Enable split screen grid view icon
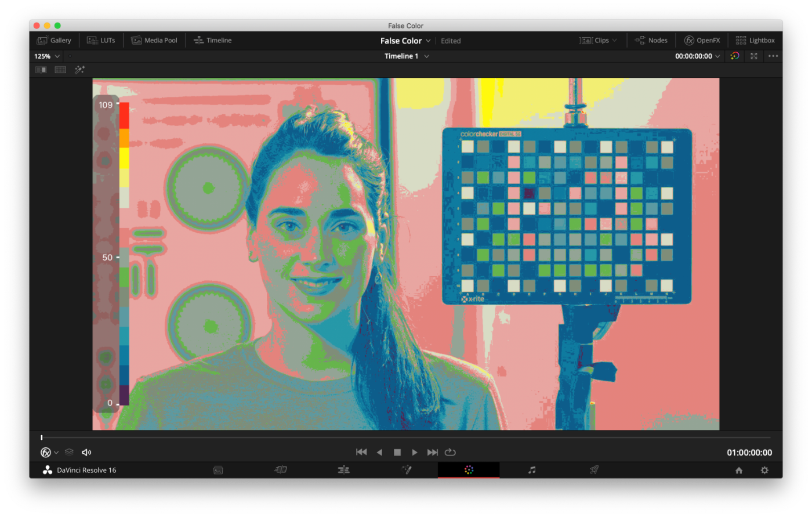812x517 pixels. [60, 70]
